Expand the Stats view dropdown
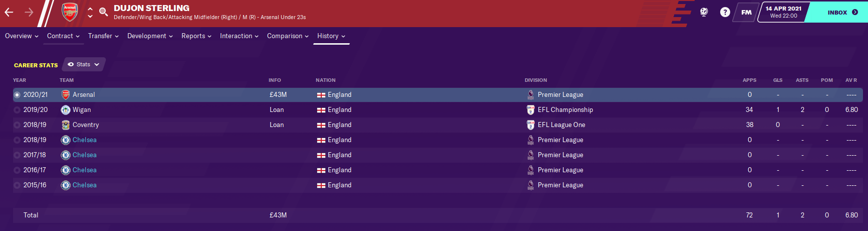The width and height of the screenshot is (868, 231). point(84,64)
